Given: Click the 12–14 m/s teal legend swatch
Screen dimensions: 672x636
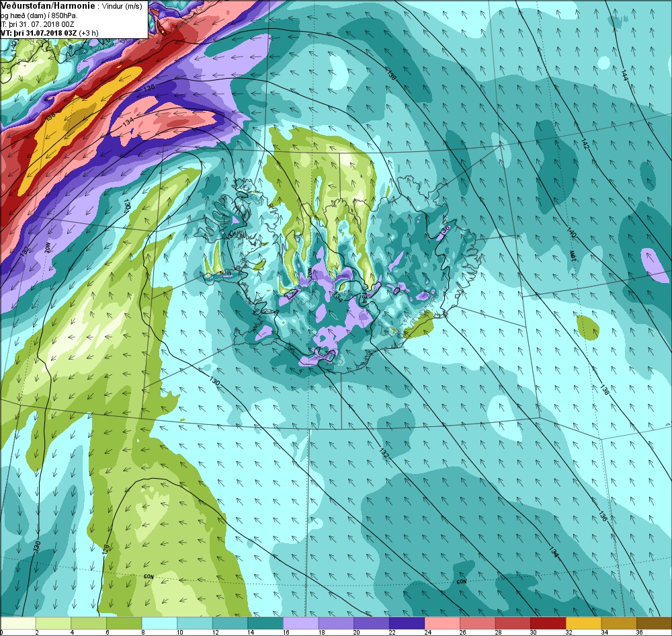Looking at the screenshot, I should [x=230, y=623].
